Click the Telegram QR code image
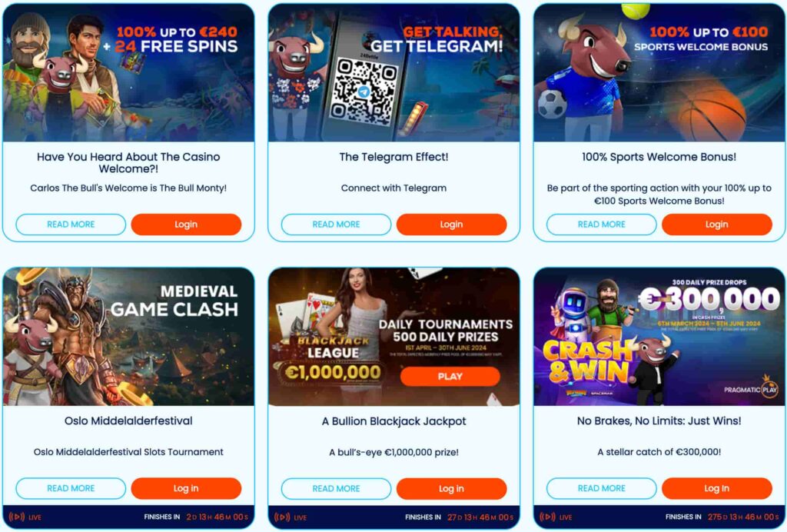 tap(364, 91)
